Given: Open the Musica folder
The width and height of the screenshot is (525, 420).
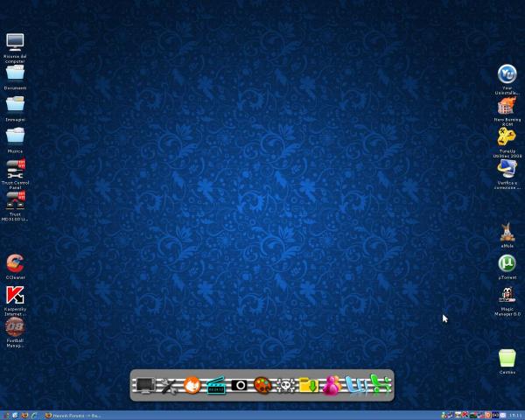Looking at the screenshot, I should (15, 141).
